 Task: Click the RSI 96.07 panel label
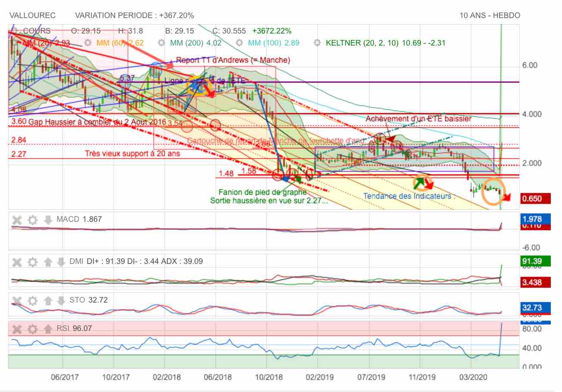pos(74,328)
